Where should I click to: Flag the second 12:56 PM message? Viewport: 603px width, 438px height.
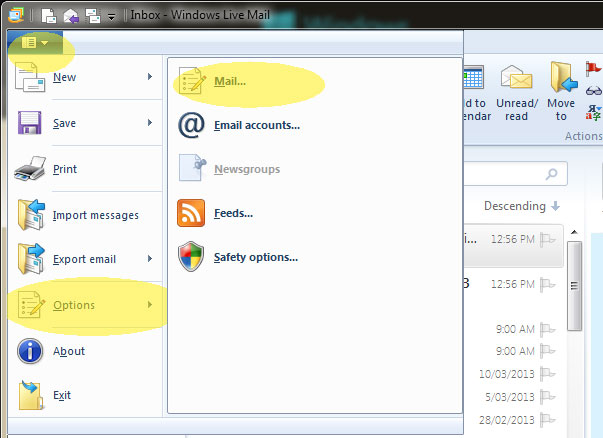coord(547,285)
